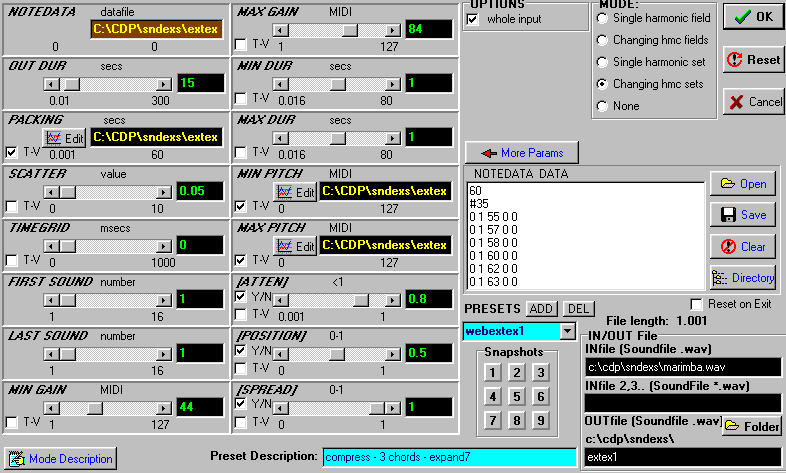Click the INfile field with marimba.wav
The width and height of the screenshot is (786, 473).
[x=683, y=367]
